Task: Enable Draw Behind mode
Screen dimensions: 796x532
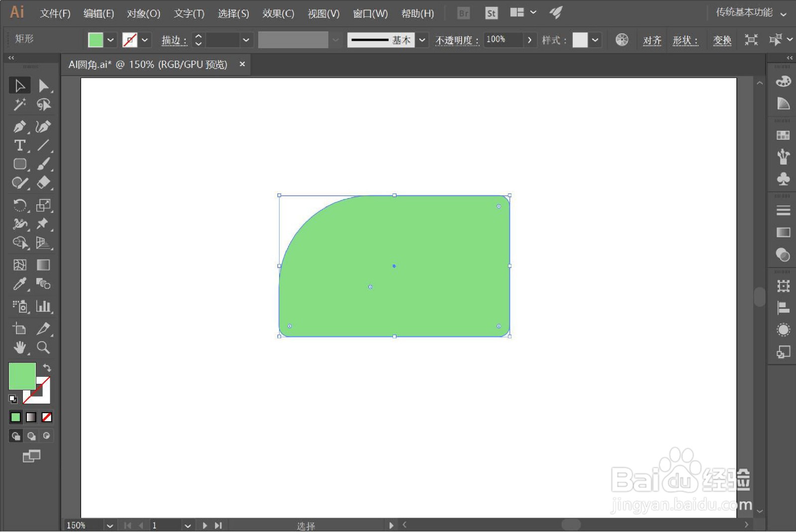Action: [x=31, y=436]
